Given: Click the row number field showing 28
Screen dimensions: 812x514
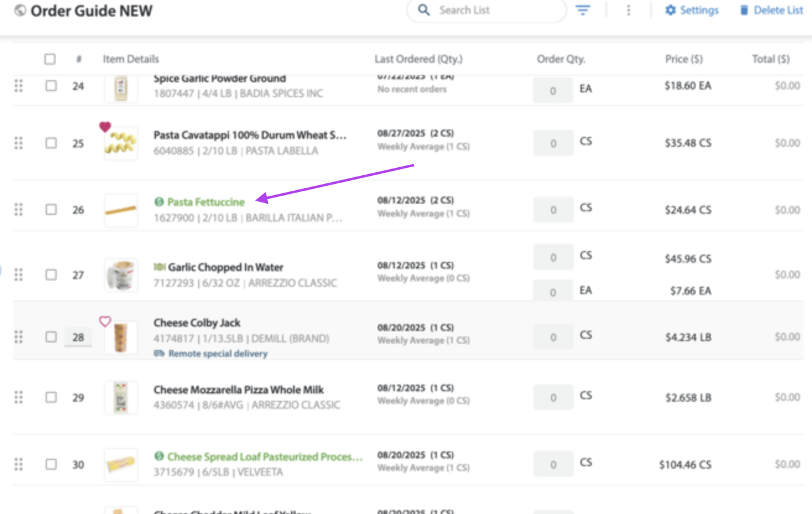Looking at the screenshot, I should click(x=78, y=338).
